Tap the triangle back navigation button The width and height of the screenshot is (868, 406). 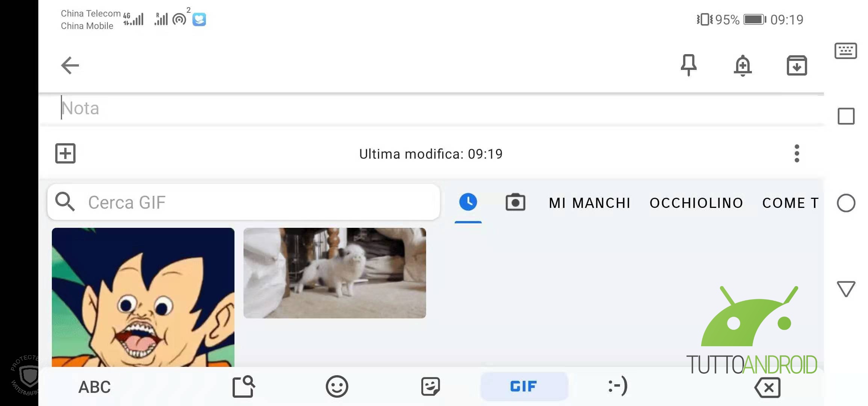[846, 289]
